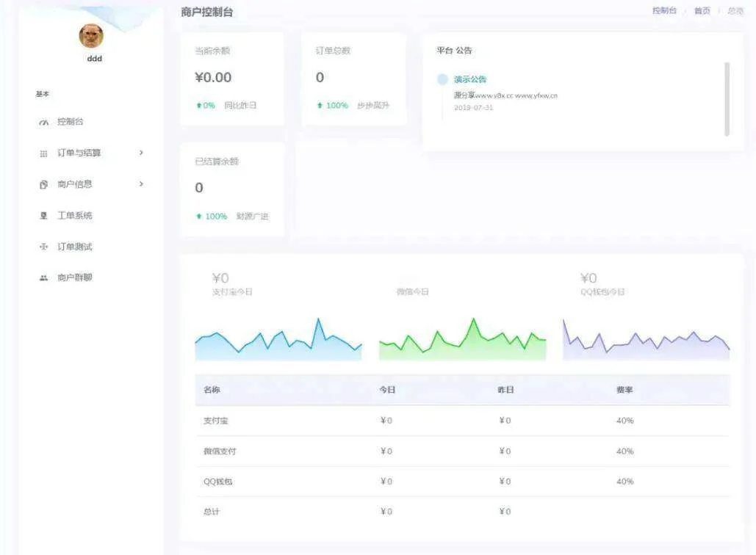Click the people icon beside 商户群聊
This screenshot has width=756, height=555.
click(43, 278)
